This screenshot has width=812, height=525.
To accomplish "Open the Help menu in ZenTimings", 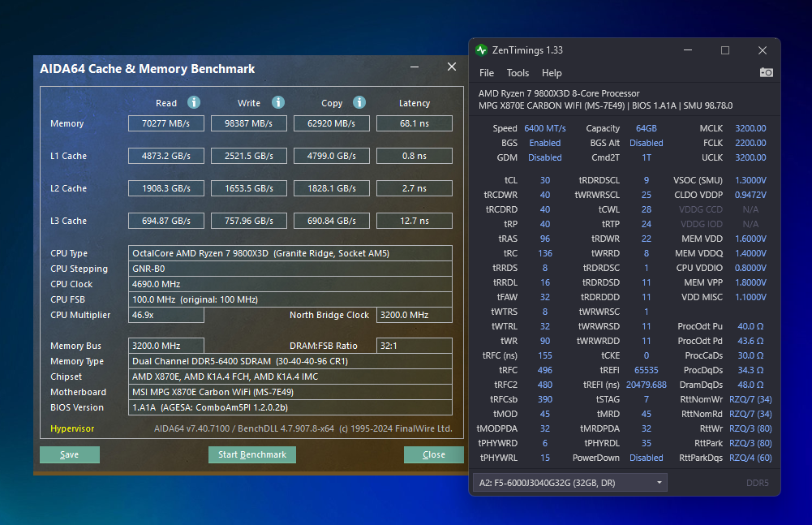I will [x=552, y=73].
